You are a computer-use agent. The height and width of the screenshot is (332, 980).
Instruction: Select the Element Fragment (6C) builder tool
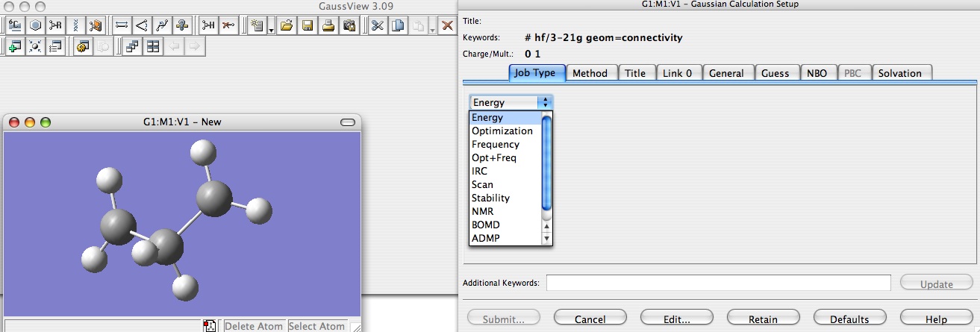pyautogui.click(x=14, y=25)
